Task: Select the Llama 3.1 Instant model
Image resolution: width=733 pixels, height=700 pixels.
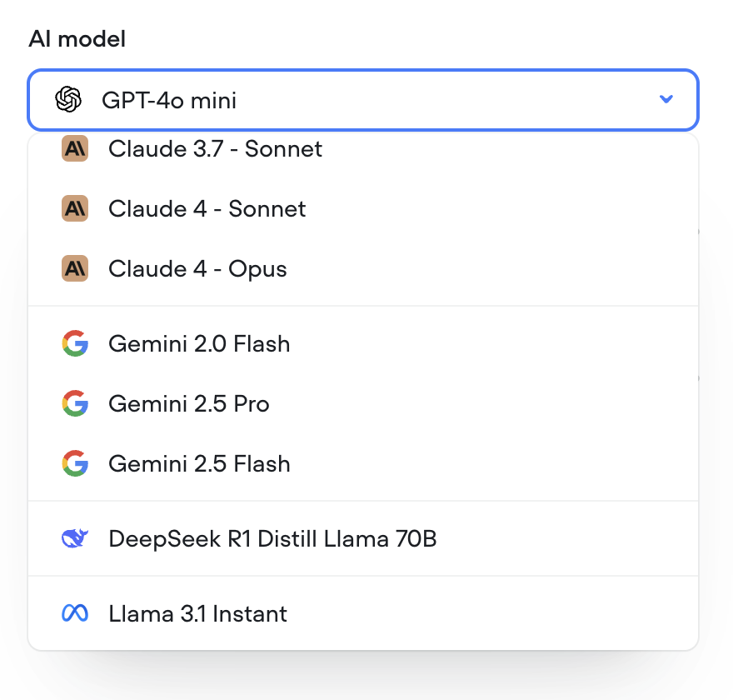Action: (197, 612)
